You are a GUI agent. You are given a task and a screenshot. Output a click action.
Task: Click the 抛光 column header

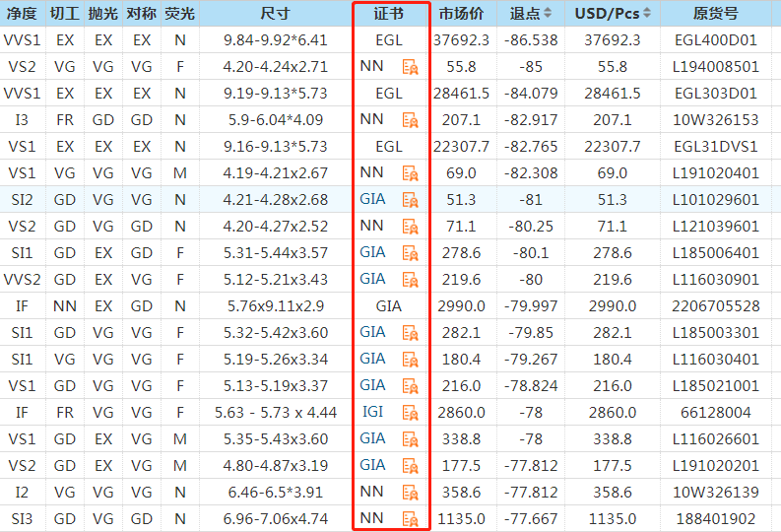click(x=103, y=14)
